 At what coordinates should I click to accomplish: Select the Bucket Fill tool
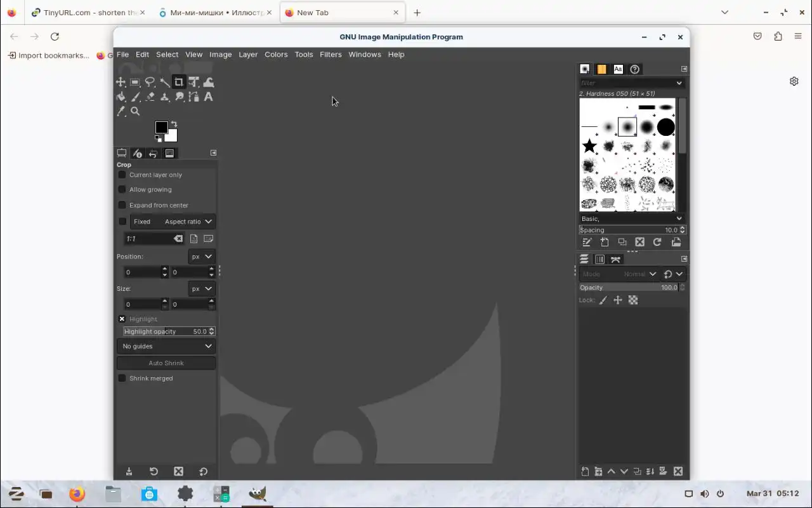pyautogui.click(x=121, y=97)
